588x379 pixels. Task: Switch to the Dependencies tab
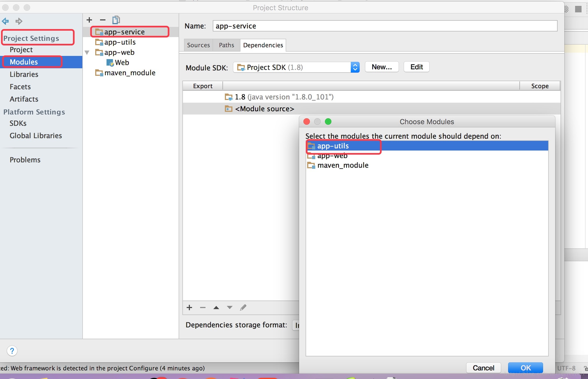coord(263,45)
